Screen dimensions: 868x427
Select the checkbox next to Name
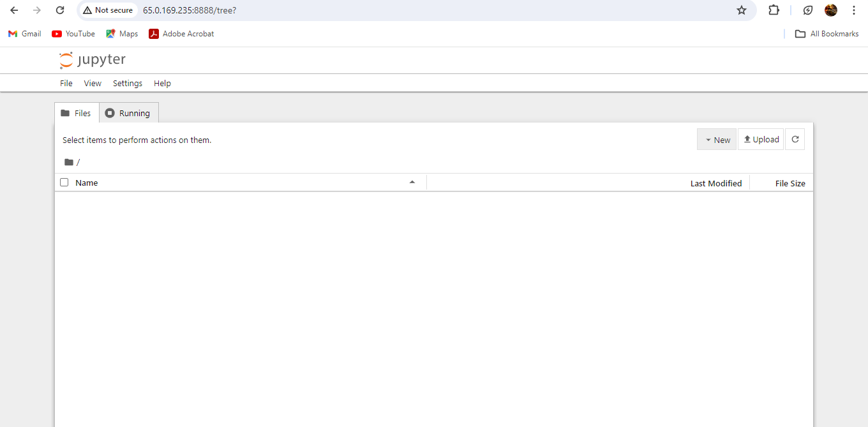click(64, 182)
